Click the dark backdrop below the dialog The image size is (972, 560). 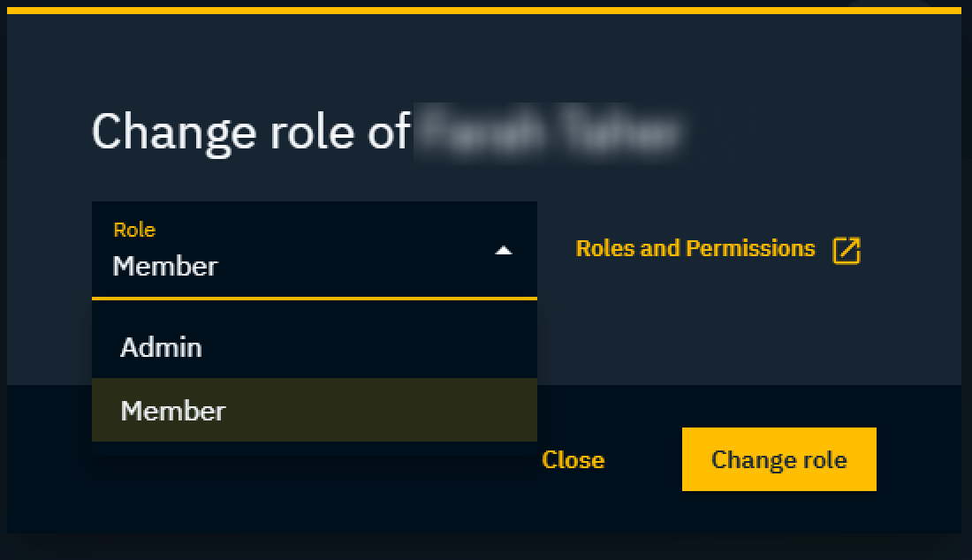[484, 548]
